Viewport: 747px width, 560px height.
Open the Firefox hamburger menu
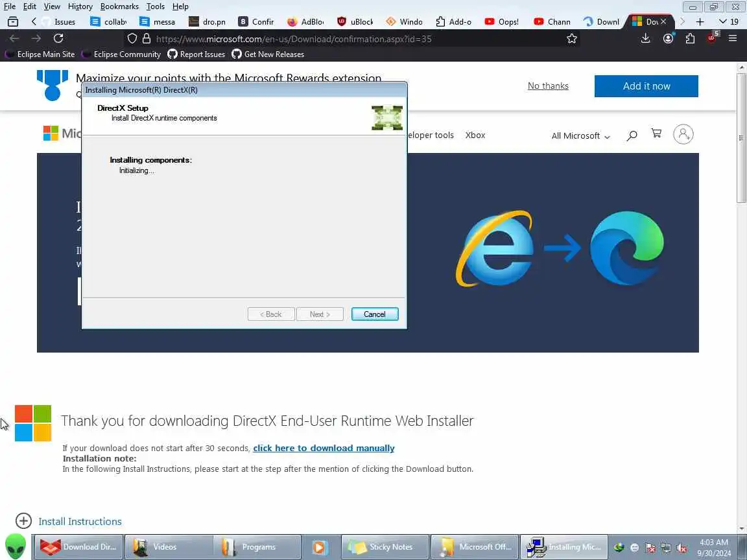pyautogui.click(x=733, y=39)
